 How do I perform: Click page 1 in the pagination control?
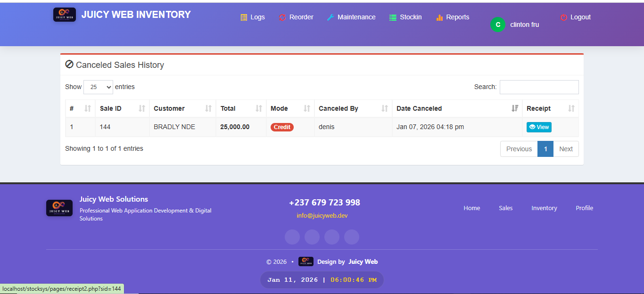coord(545,148)
